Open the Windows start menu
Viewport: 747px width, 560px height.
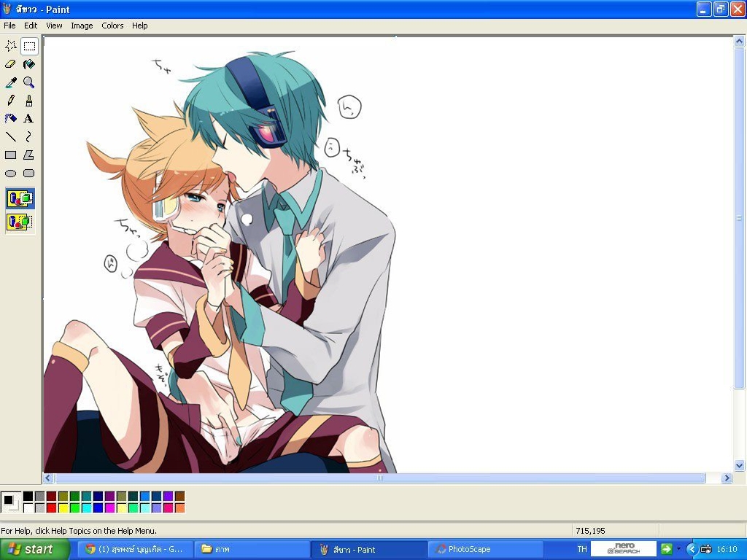(35, 550)
